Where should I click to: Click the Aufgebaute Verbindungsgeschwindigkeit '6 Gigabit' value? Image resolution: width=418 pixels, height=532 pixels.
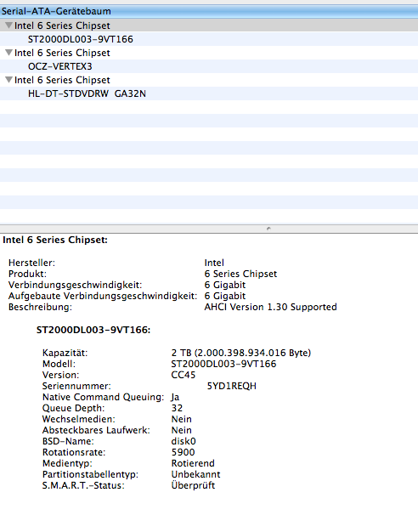225,296
